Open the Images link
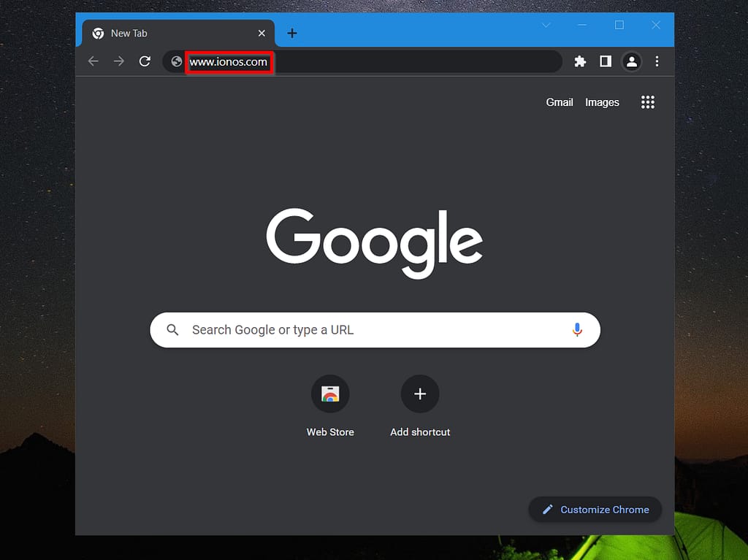 tap(602, 102)
